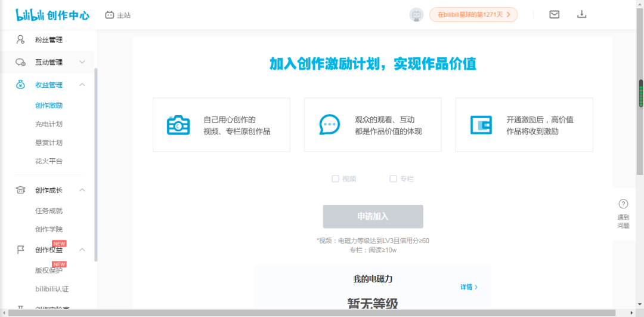Open 版权保护 menu item
This screenshot has width=644, height=317.
(x=49, y=270)
